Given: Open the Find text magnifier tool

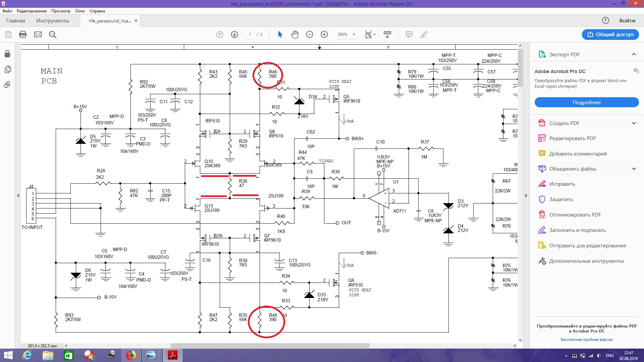Looking at the screenshot, I should [53, 35].
